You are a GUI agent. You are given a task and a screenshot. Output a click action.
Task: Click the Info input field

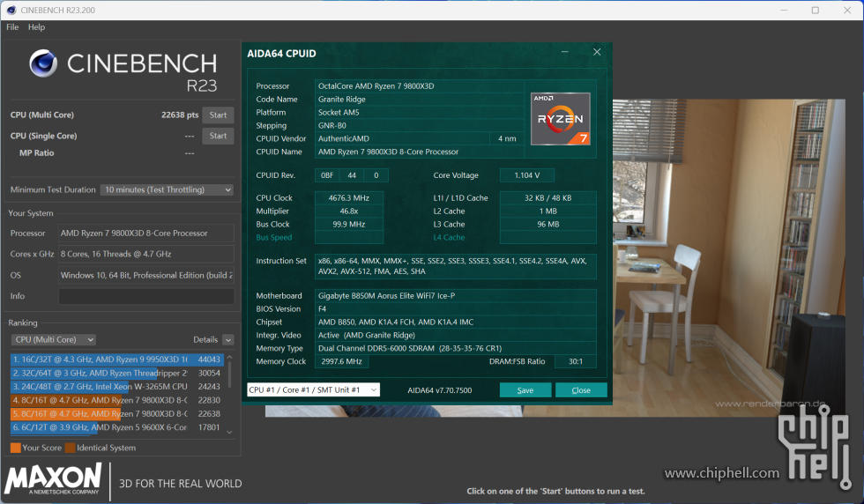[146, 296]
